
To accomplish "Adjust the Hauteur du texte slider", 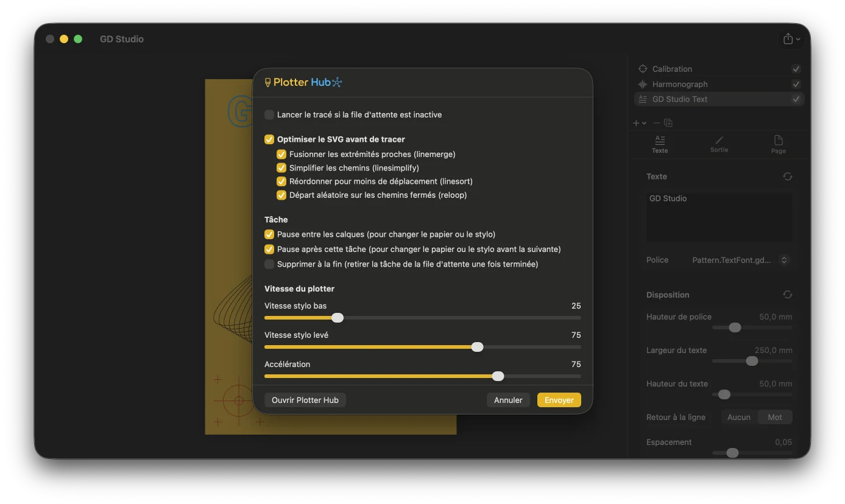I will tap(724, 394).
